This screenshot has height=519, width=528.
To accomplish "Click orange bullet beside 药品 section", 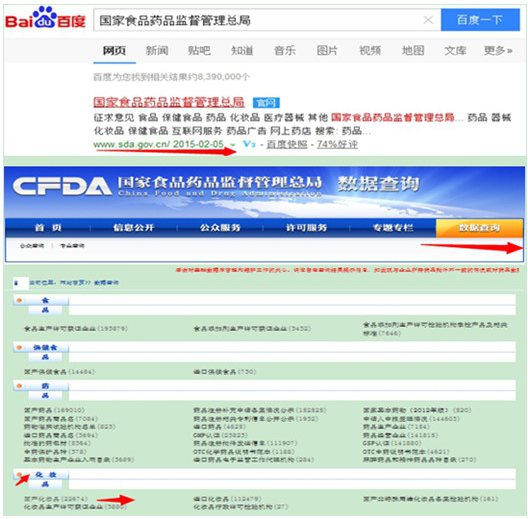I will pyautogui.click(x=19, y=386).
